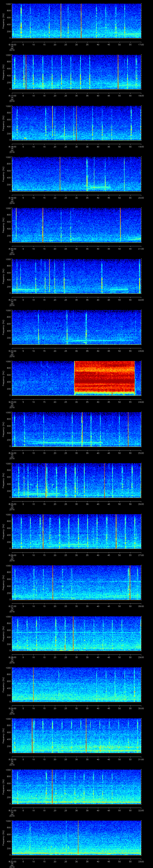Image resolution: width=153 pixels, height=868 pixels.
Task: Click the '8:22:00' time axis label
Action: coord(12,351)
